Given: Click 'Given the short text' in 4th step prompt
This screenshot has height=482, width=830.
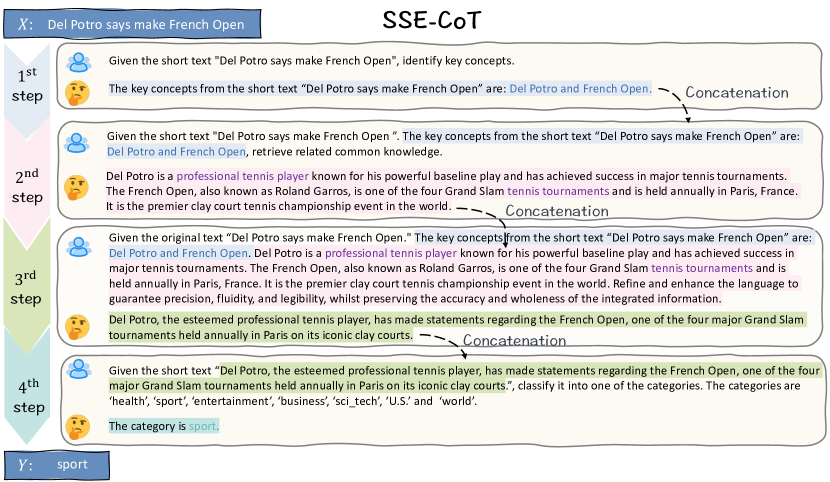Looking at the screenshot, I should (160, 371).
